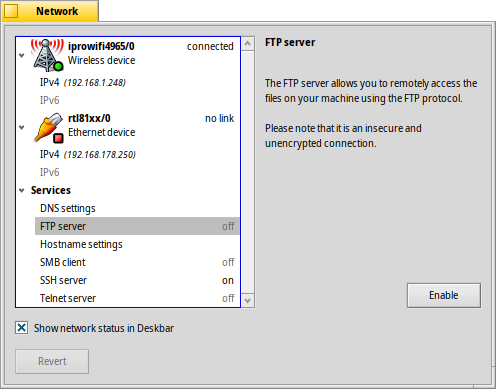Select the iprowifi4965/0 device name
496x389 pixels.
click(x=101, y=46)
